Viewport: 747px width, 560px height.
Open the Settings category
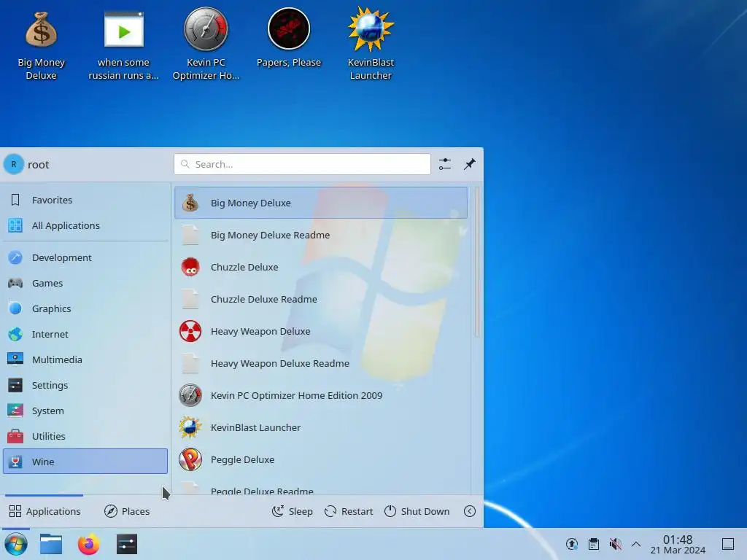tap(85, 385)
